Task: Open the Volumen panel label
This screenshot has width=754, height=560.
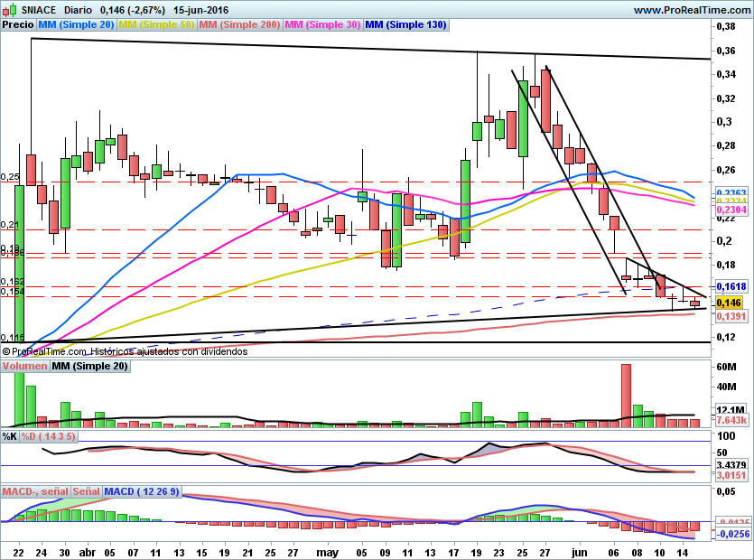Action: point(24,366)
